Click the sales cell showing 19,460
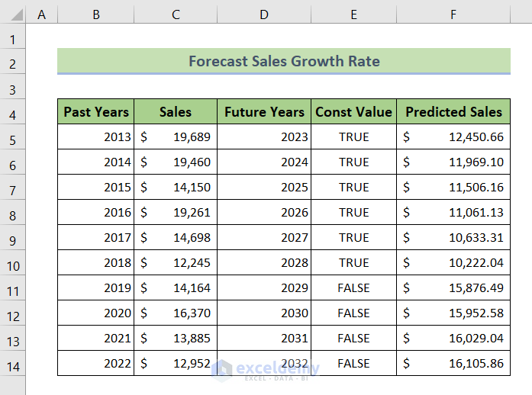Viewport: 532px width, 395px height. [176, 162]
